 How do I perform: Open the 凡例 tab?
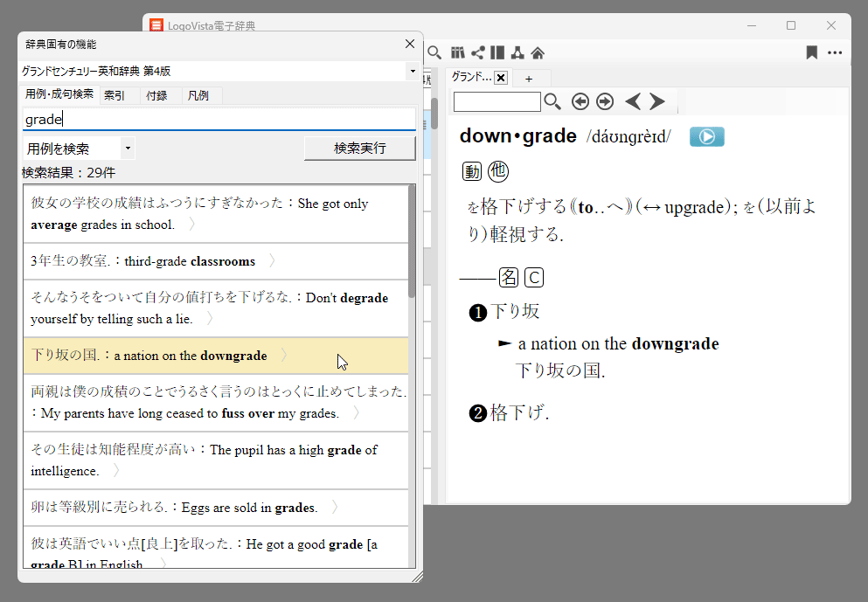(x=198, y=95)
